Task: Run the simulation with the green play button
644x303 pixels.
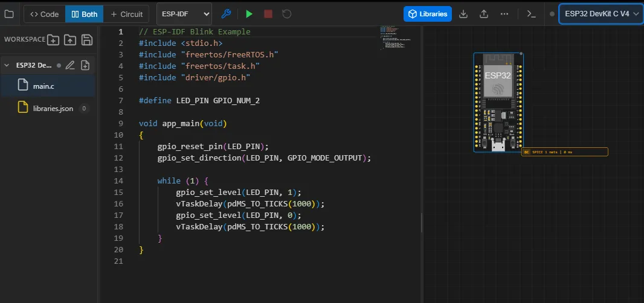Action: coord(249,14)
